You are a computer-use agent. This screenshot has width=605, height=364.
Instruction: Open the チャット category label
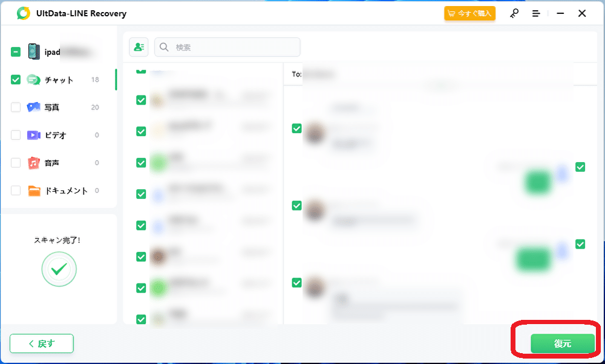59,80
